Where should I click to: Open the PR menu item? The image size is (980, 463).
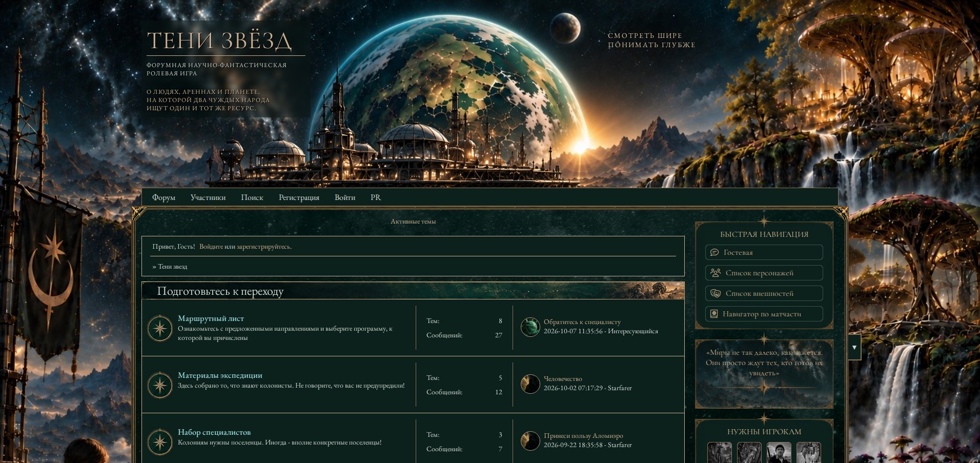tap(376, 197)
